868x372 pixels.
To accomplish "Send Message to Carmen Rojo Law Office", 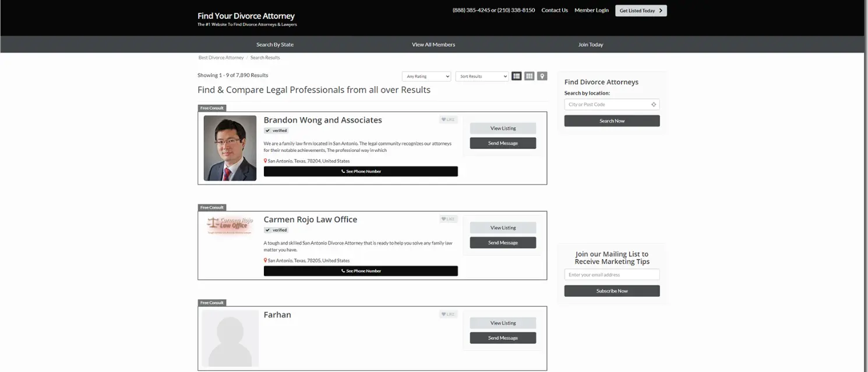I will click(503, 243).
